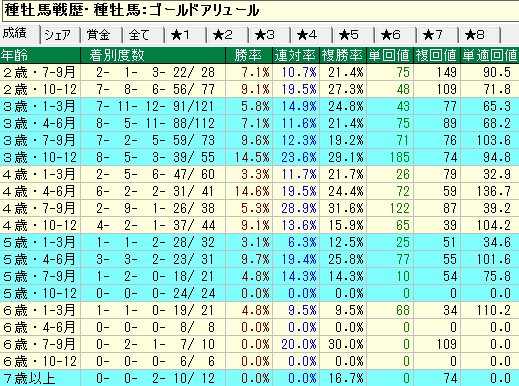This screenshot has width=519, height=386.
Task: Select the ★7 tab
Action: (438, 35)
